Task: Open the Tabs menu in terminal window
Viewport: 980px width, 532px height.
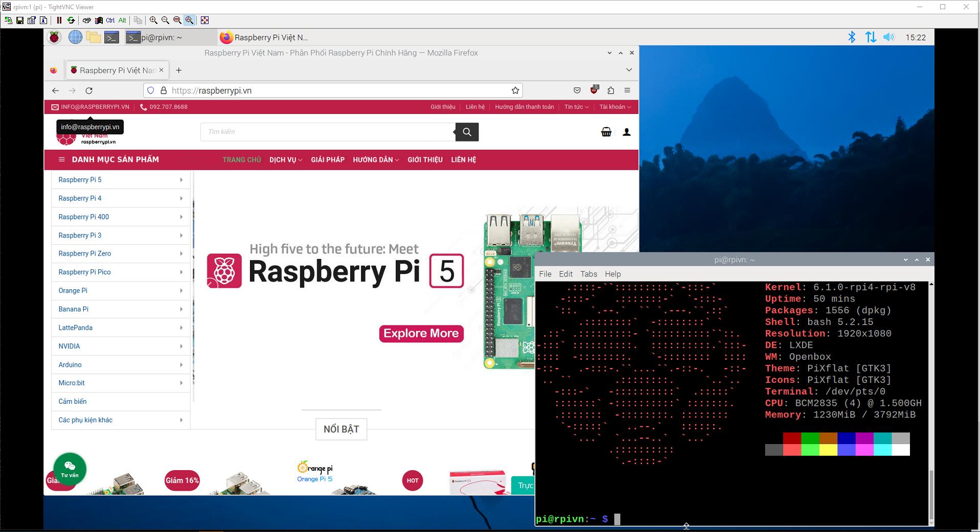Action: click(x=588, y=274)
